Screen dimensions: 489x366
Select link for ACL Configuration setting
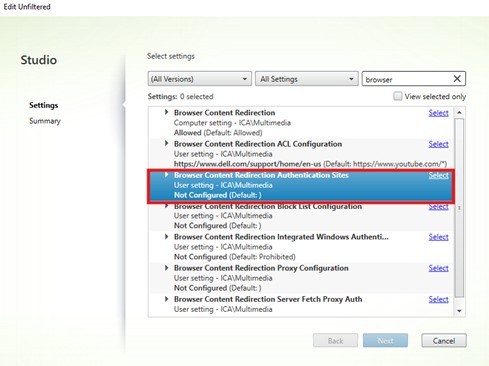pyautogui.click(x=438, y=144)
